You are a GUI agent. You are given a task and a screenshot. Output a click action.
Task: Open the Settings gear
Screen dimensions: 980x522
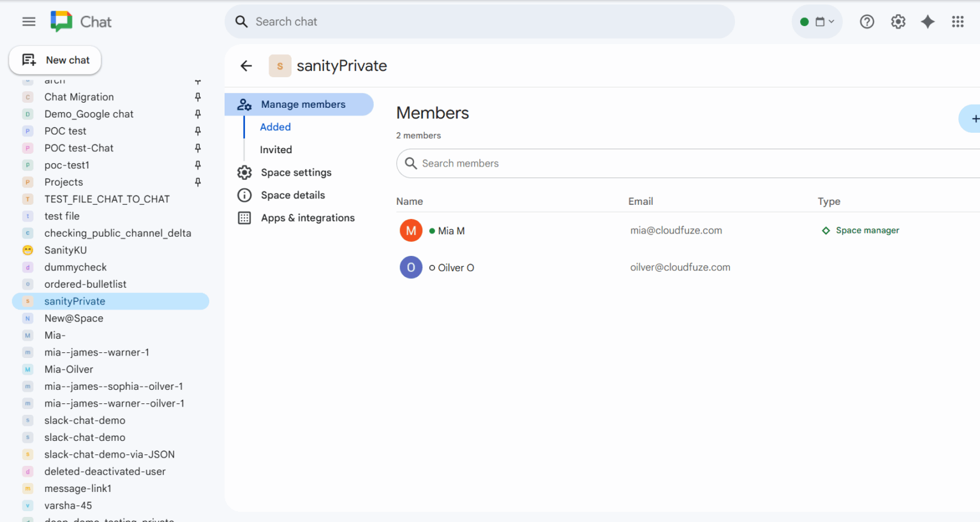click(x=898, y=21)
